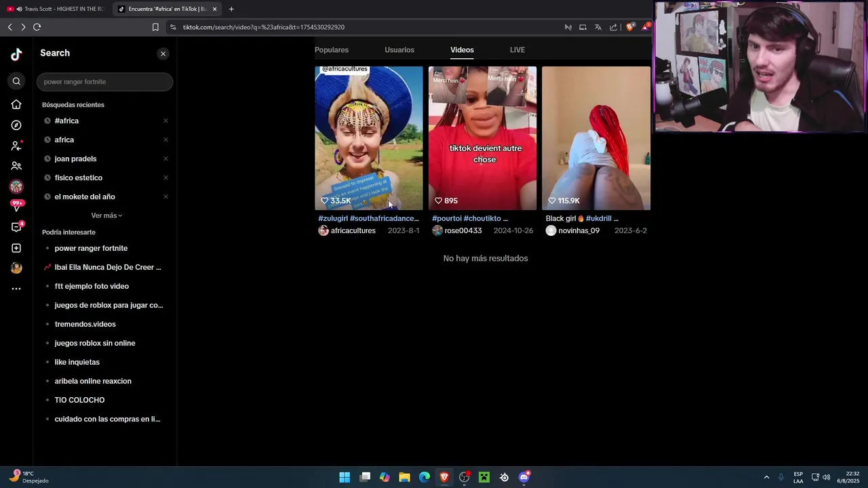
Task: Open Discord from the taskbar
Action: (x=524, y=477)
